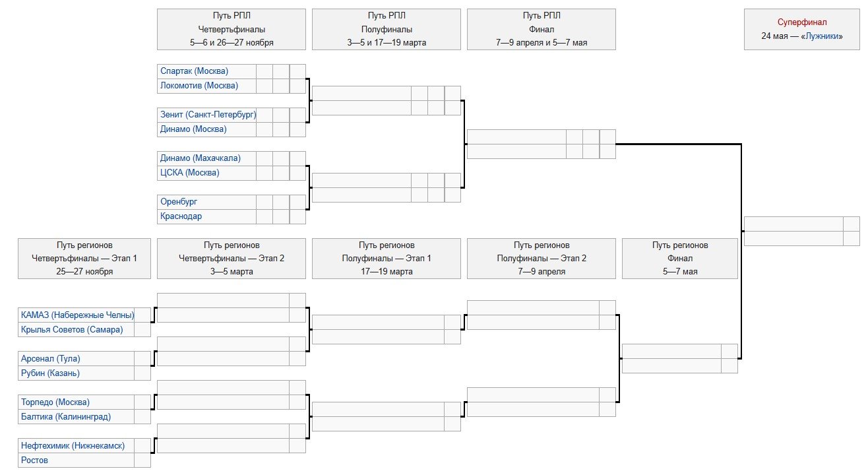Click the Путь РПЛ Финал header box
This screenshot has height=475, width=868.
pyautogui.click(x=541, y=29)
